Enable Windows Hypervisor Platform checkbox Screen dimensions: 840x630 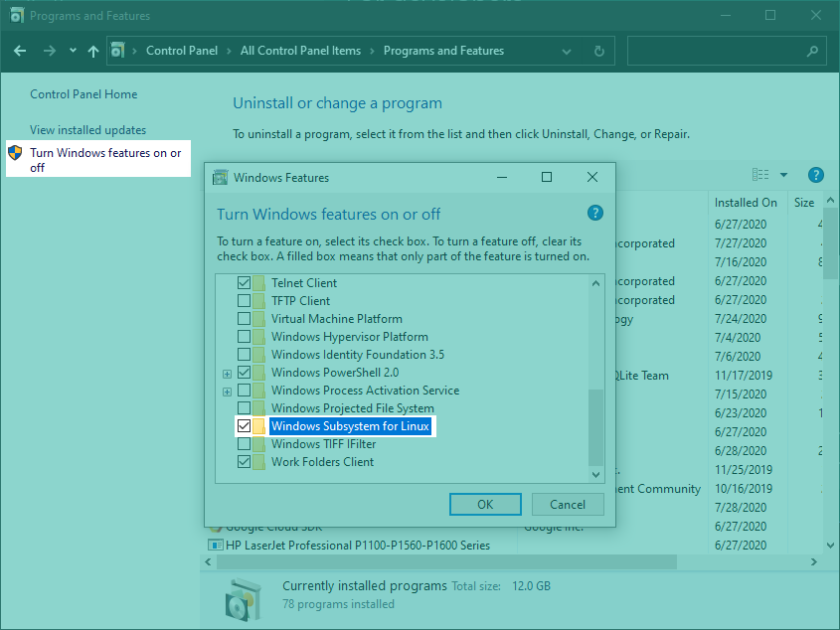coord(244,337)
